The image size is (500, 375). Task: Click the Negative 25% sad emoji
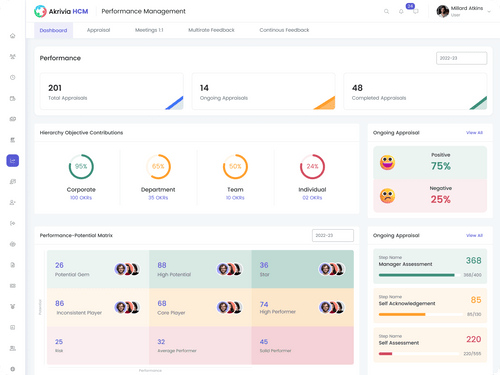[x=387, y=196]
